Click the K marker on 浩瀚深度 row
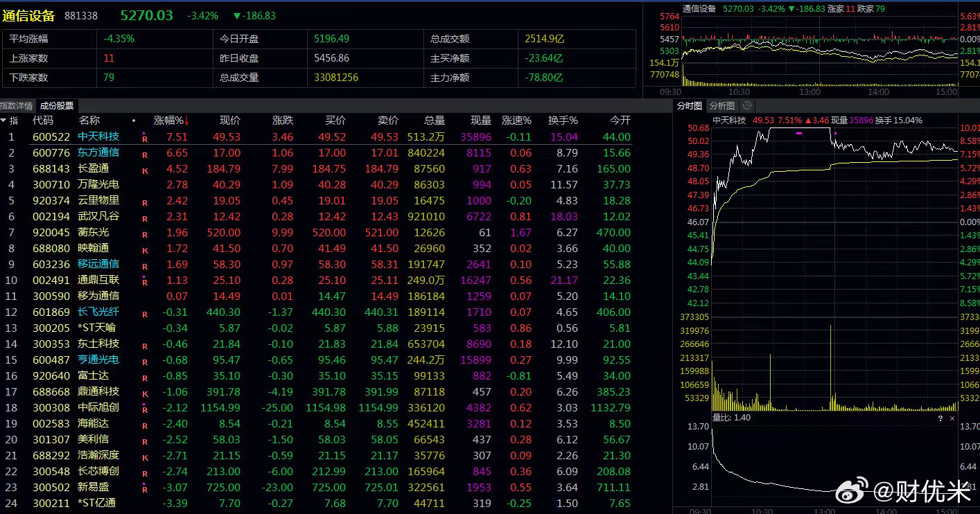980x514 pixels. pos(145,457)
